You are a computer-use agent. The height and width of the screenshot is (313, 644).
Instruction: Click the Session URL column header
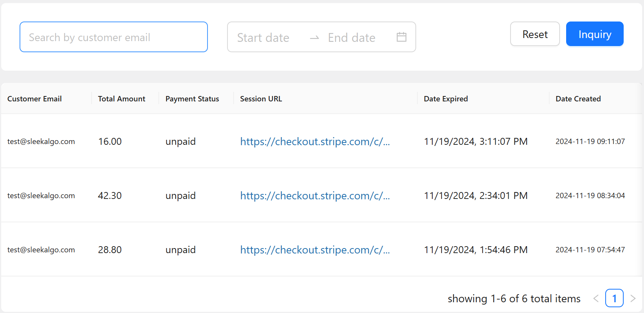pyautogui.click(x=261, y=99)
